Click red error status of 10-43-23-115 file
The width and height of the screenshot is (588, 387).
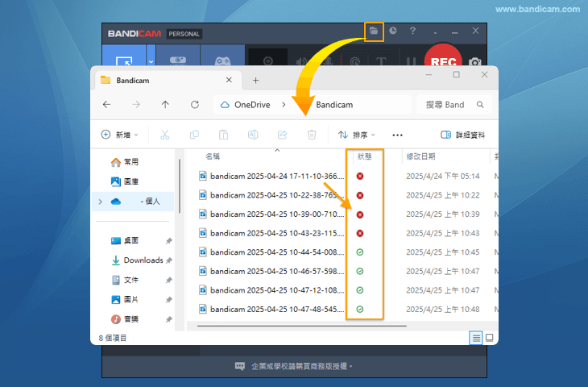359,234
